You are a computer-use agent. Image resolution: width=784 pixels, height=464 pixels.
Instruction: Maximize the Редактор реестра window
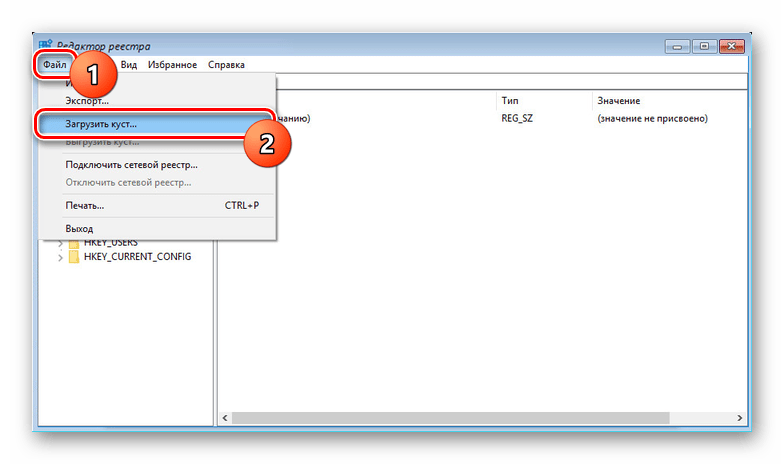(x=704, y=46)
